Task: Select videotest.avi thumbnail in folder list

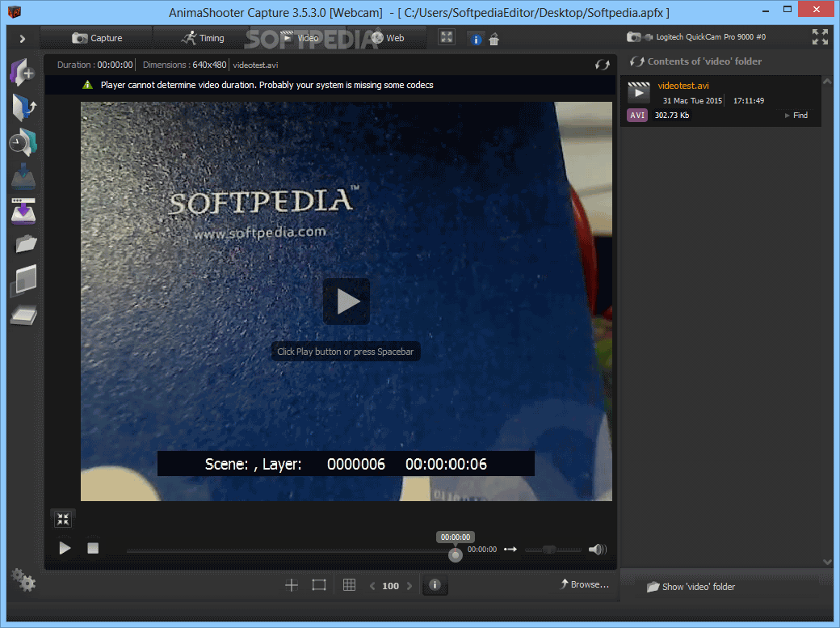Action: coord(639,92)
